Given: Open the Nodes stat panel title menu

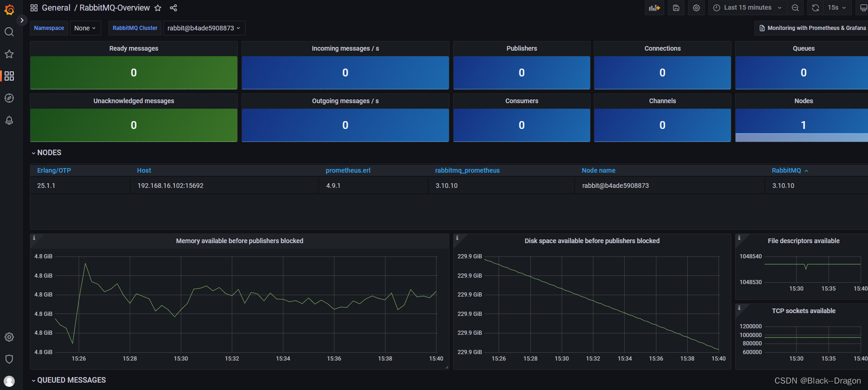Looking at the screenshot, I should pyautogui.click(x=804, y=101).
